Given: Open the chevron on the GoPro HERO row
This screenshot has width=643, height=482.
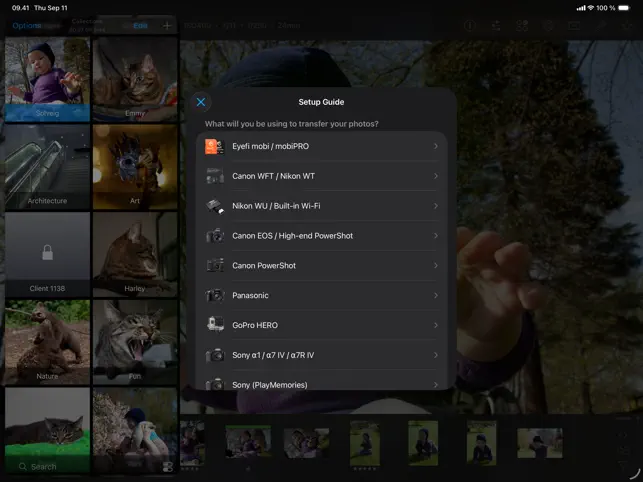Looking at the screenshot, I should (x=436, y=325).
